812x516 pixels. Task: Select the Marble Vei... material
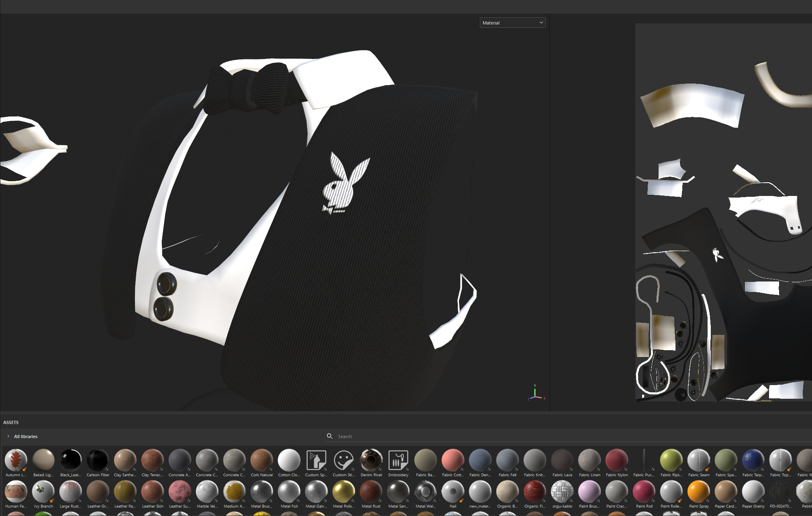pyautogui.click(x=207, y=491)
